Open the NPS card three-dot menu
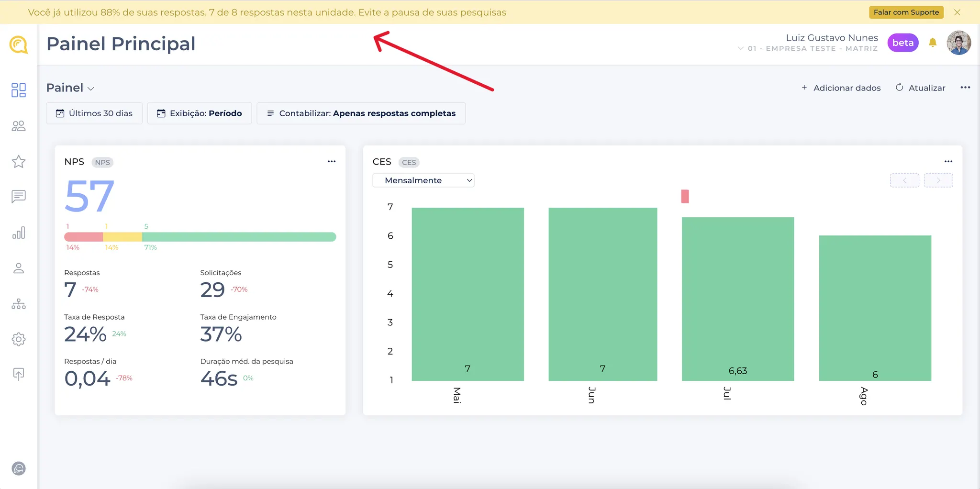Screen dimensions: 980x489 point(332,162)
